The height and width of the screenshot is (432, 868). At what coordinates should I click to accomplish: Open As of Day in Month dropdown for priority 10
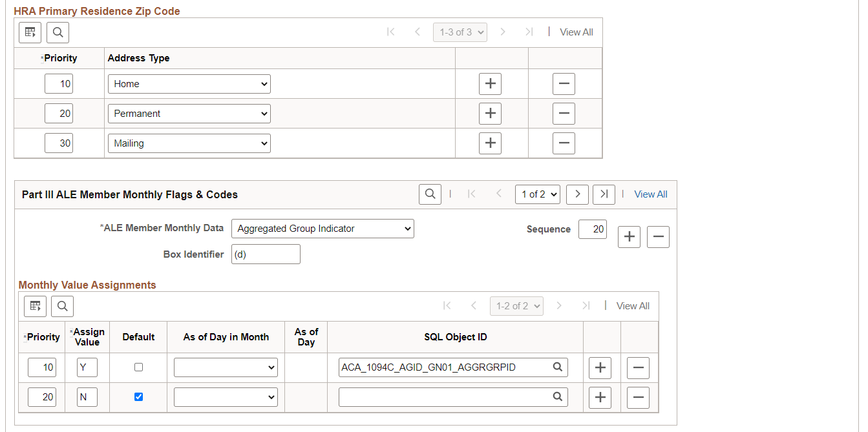coord(226,367)
